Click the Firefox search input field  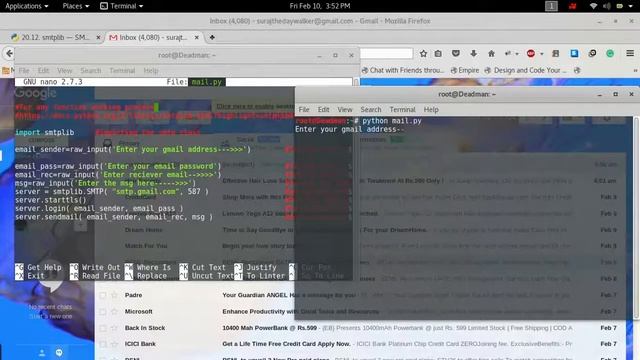click(x=387, y=53)
